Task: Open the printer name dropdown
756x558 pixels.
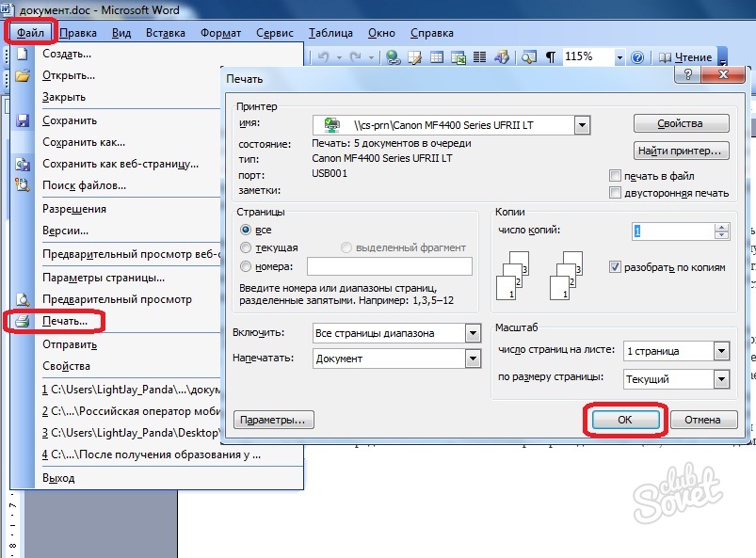Action: (x=582, y=125)
